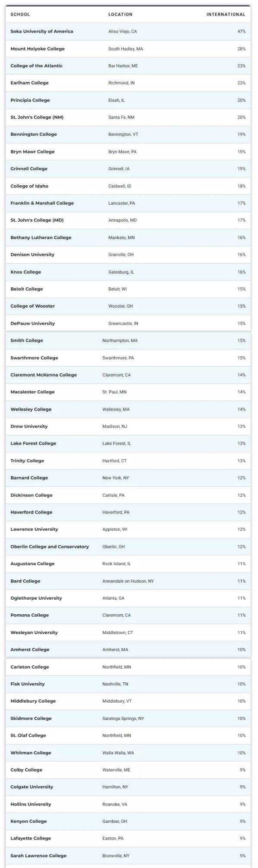Select Mount Holyoke College name
Image resolution: width=258 pixels, height=868 pixels.
(x=38, y=49)
